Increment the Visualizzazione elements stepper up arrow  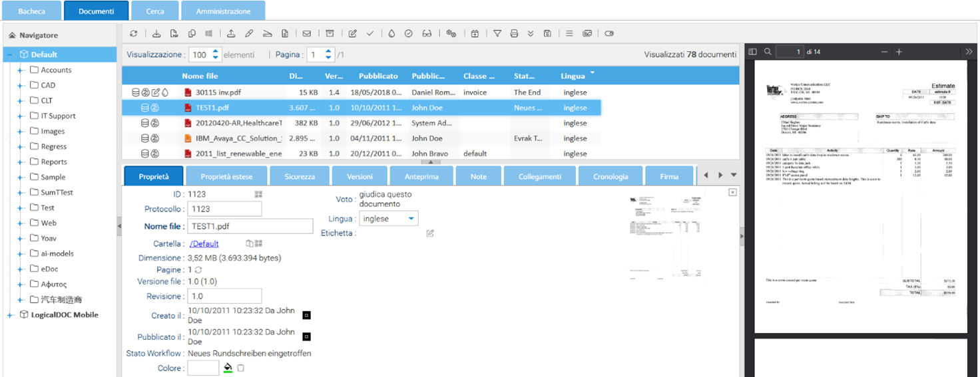coord(215,51)
